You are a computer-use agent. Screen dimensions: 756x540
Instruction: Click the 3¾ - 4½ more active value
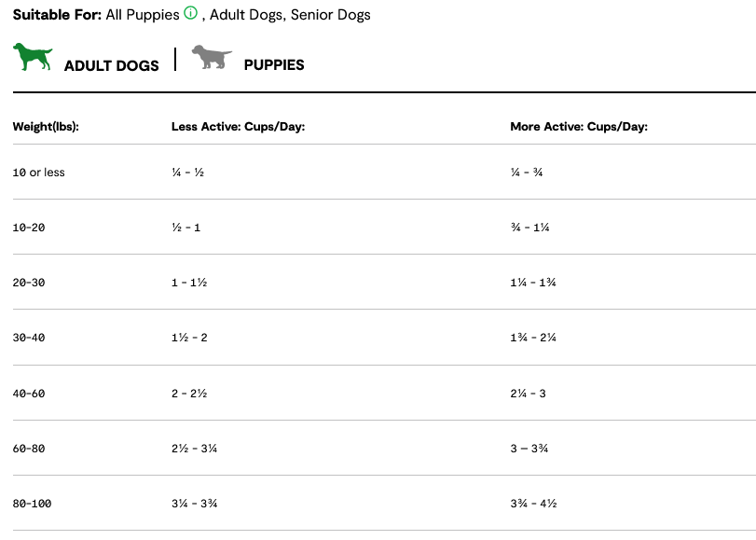[x=534, y=504]
